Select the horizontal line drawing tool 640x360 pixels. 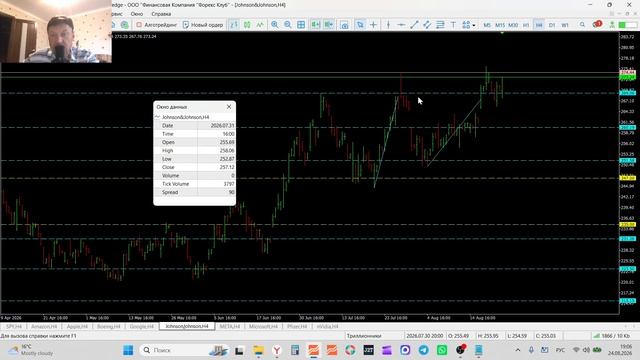coord(401,25)
